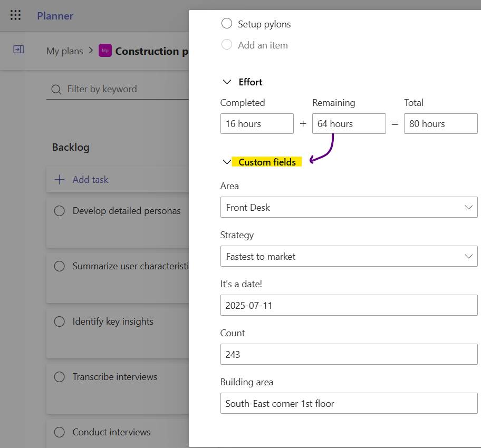Collapse the Custom fields section
Image resolution: width=481 pixels, height=448 pixels.
pos(227,162)
